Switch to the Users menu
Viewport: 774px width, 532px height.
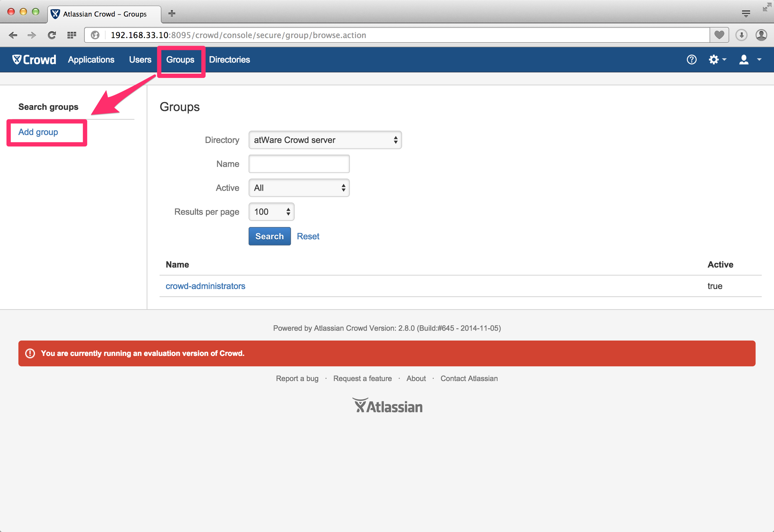(x=140, y=60)
